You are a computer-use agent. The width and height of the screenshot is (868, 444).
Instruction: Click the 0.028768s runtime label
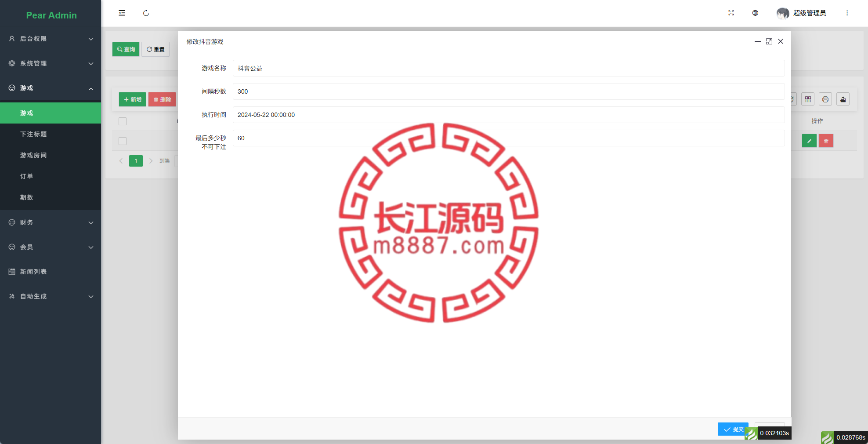click(x=851, y=437)
